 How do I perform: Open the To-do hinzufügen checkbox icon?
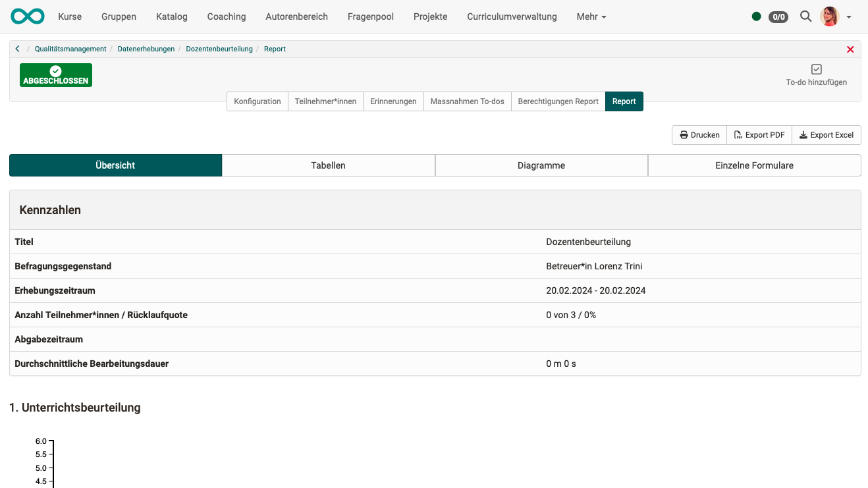[816, 68]
